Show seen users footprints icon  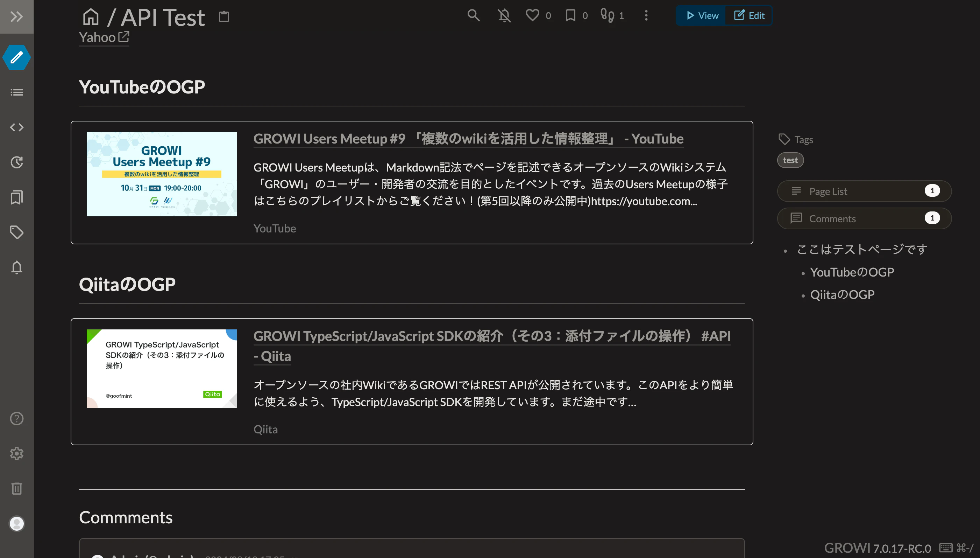pos(608,15)
